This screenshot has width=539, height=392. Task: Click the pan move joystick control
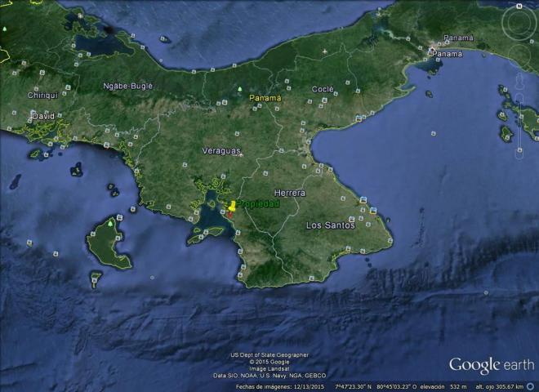pos(520,56)
